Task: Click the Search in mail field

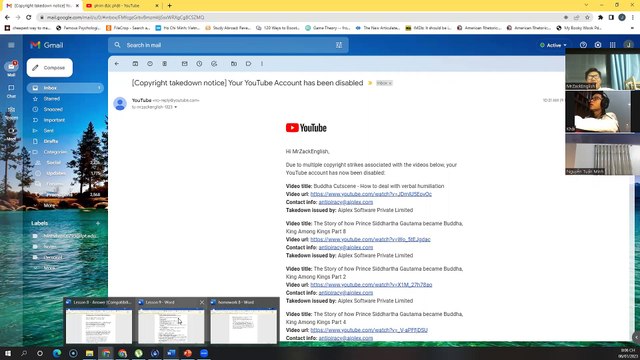Action: (x=229, y=45)
